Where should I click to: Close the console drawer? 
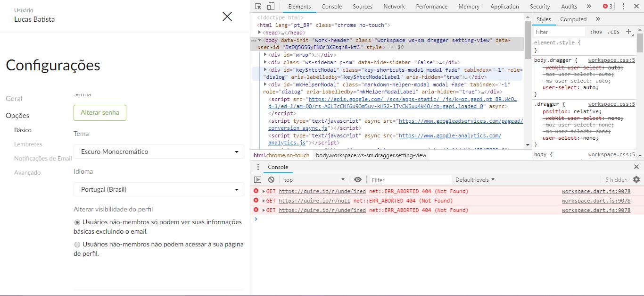coord(636,167)
